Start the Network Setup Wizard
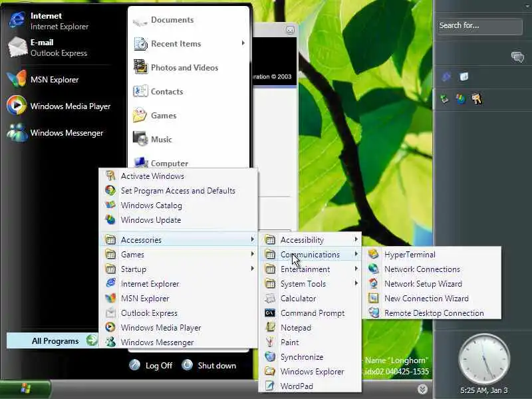Screen dimensions: 532x399 (x=432, y=283)
